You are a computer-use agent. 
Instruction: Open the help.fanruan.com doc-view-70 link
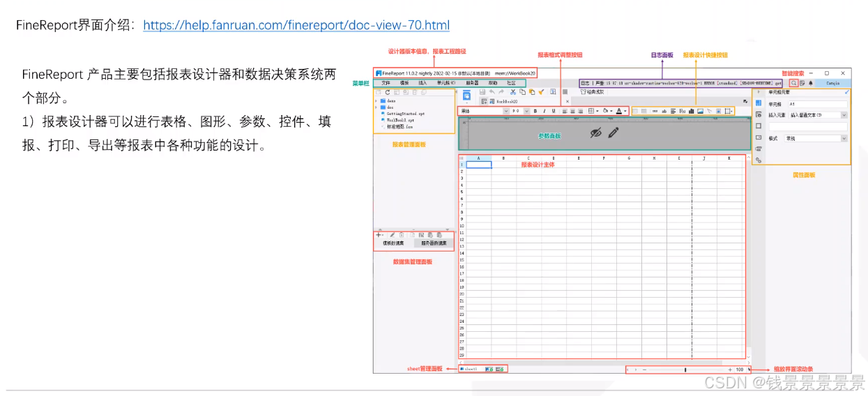point(296,25)
